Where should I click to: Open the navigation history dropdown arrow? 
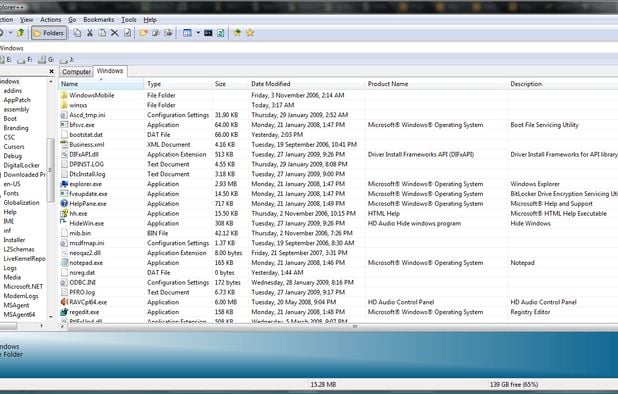11,33
